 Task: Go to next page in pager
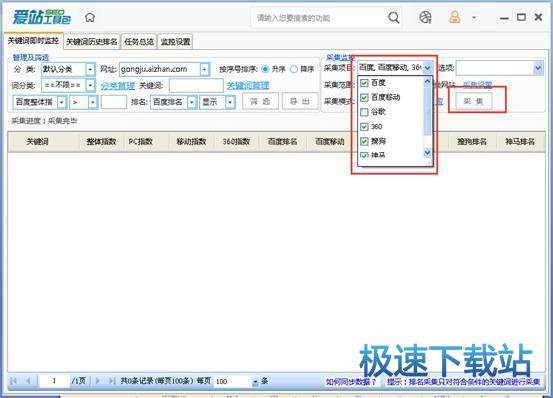98,381
